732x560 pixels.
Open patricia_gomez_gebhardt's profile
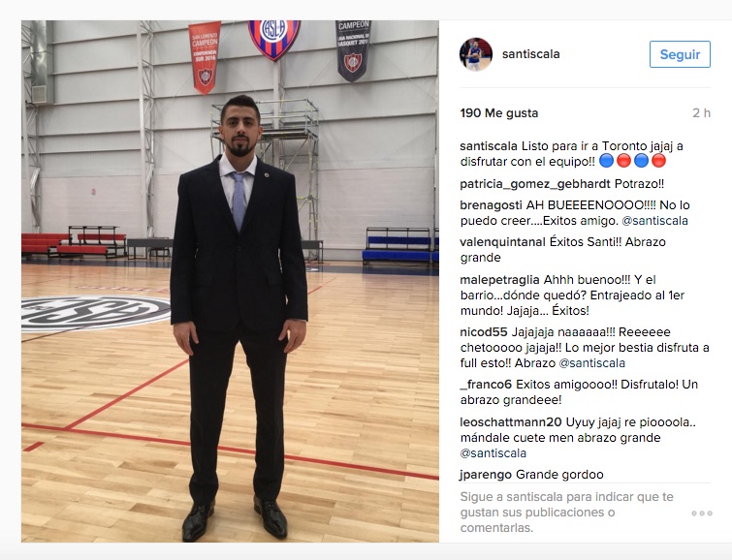pyautogui.click(x=535, y=184)
